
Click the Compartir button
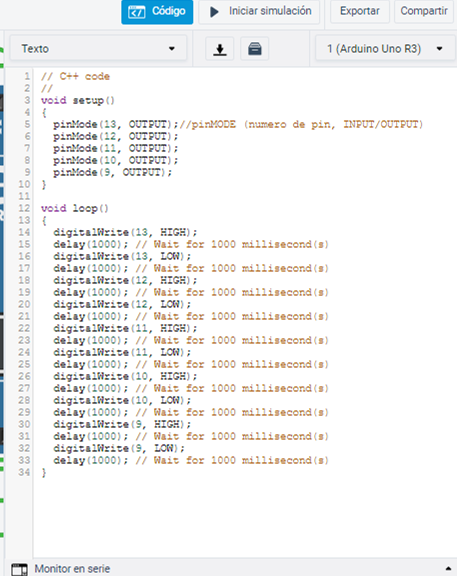point(424,11)
